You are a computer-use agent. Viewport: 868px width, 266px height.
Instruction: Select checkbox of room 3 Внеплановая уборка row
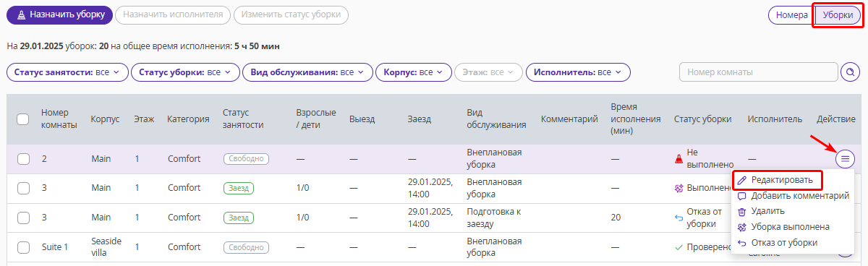(23, 188)
